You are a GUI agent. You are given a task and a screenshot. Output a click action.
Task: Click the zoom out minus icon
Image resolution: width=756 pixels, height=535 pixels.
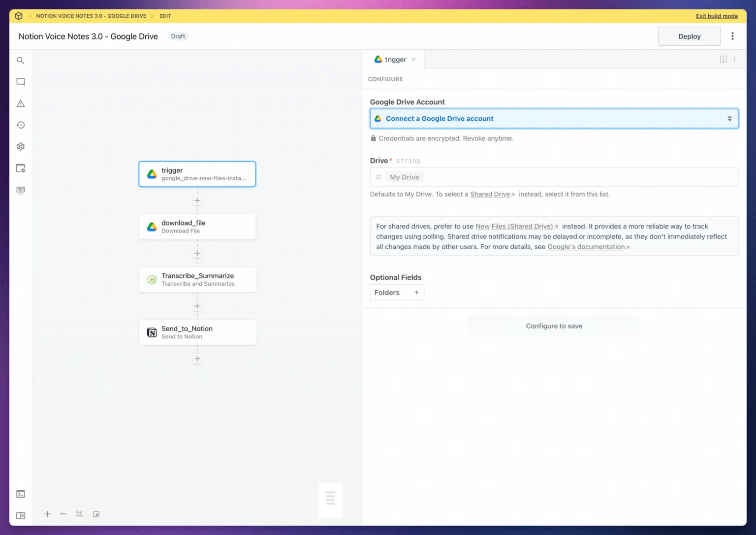pyautogui.click(x=63, y=514)
